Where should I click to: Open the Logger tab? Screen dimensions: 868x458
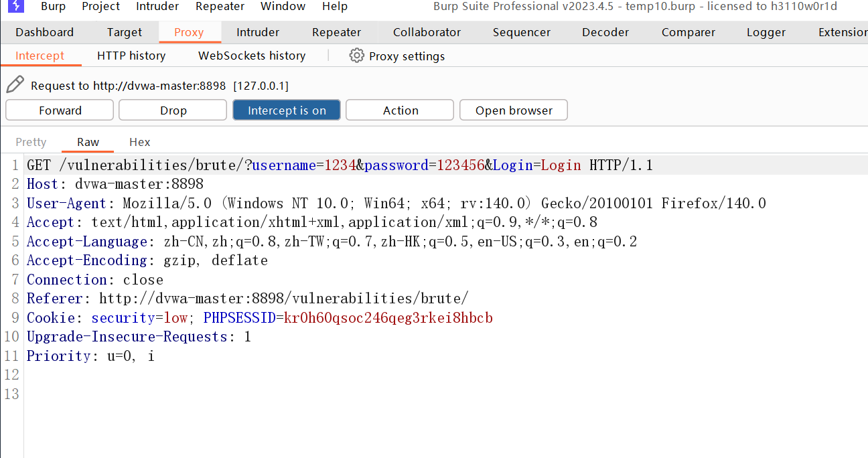766,32
